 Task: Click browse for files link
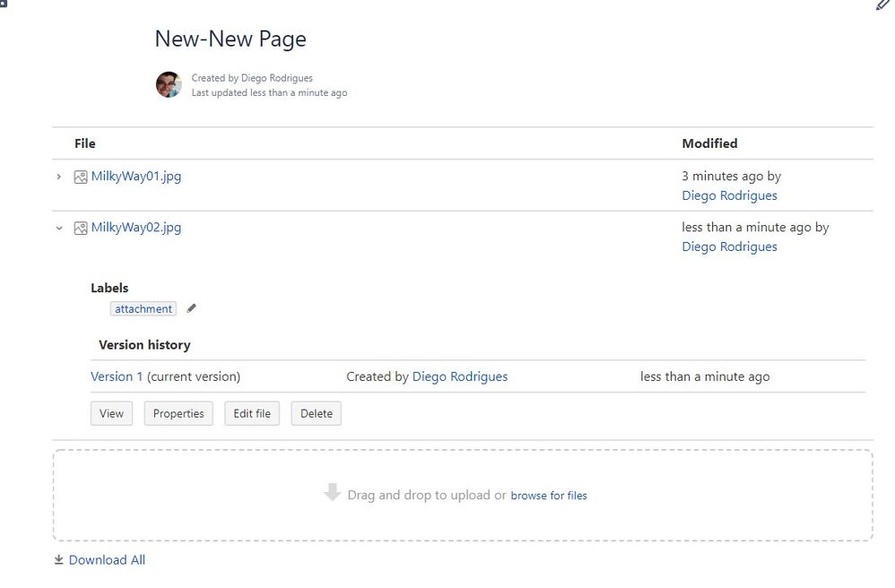tap(549, 496)
